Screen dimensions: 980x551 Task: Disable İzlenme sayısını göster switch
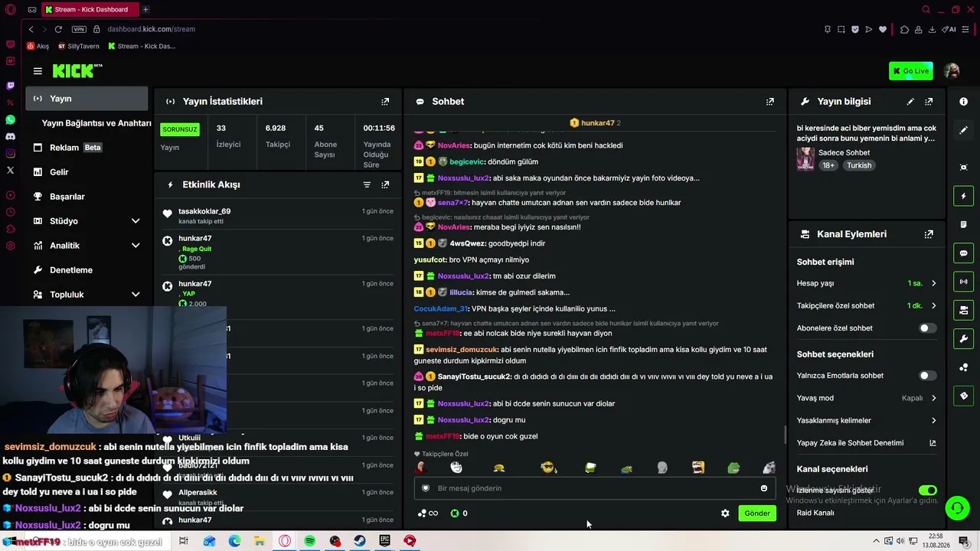(x=927, y=490)
